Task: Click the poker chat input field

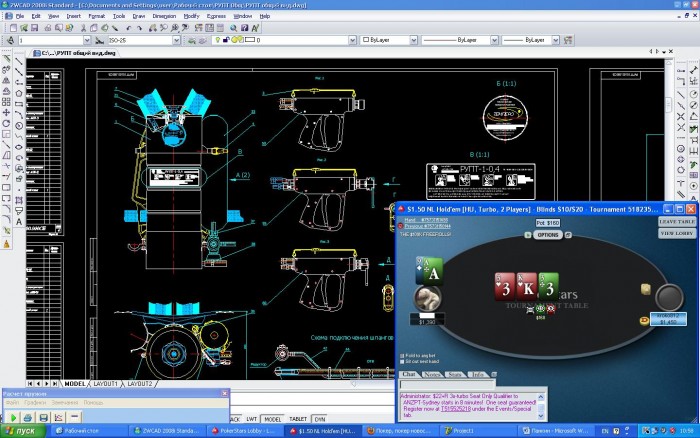Action: pos(447,384)
